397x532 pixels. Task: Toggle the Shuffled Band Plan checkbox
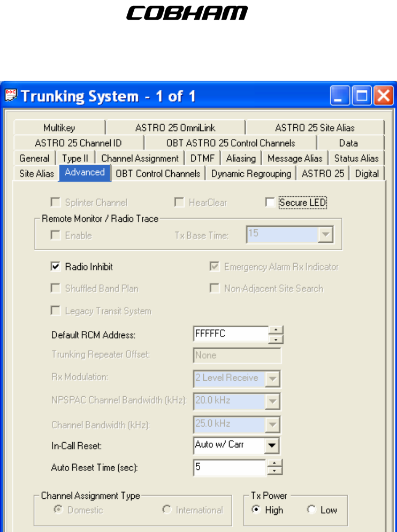55,288
